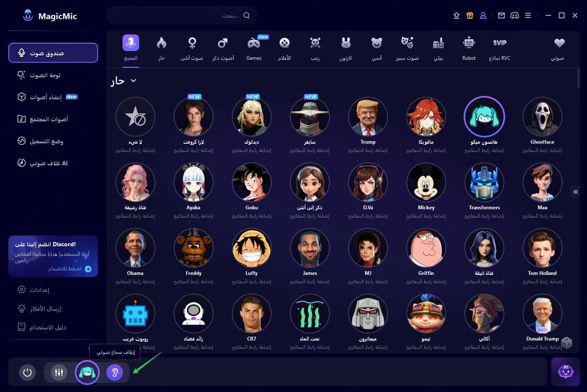Select the صوت مميز category tab
This screenshot has width=587, height=392.
tap(407, 48)
